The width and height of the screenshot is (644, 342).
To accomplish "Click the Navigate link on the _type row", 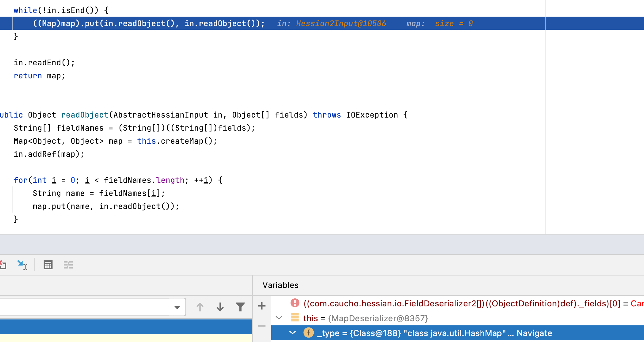I will (534, 333).
